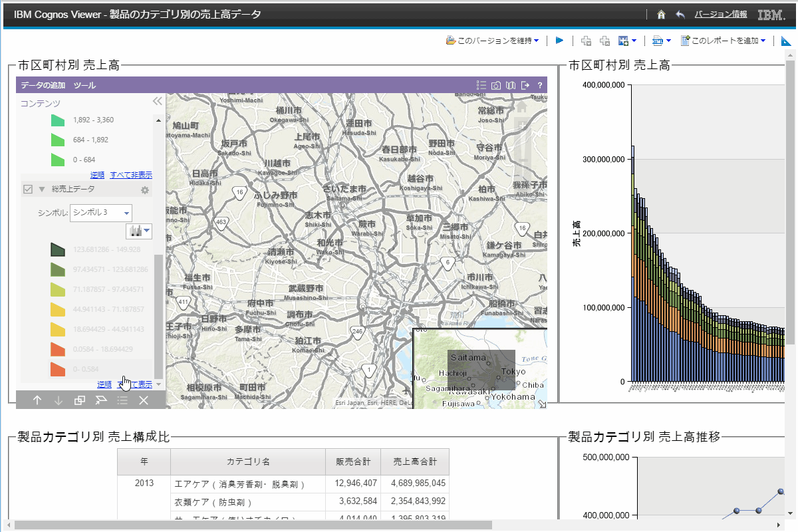Click the map help question mark
This screenshot has height=532, width=798.
click(x=540, y=85)
